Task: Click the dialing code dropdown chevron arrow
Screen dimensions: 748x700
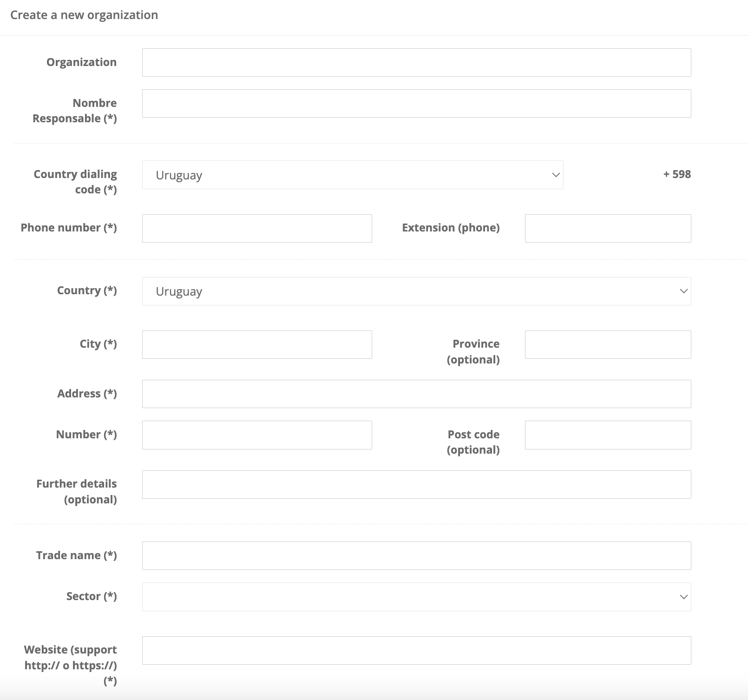Action: (x=556, y=175)
